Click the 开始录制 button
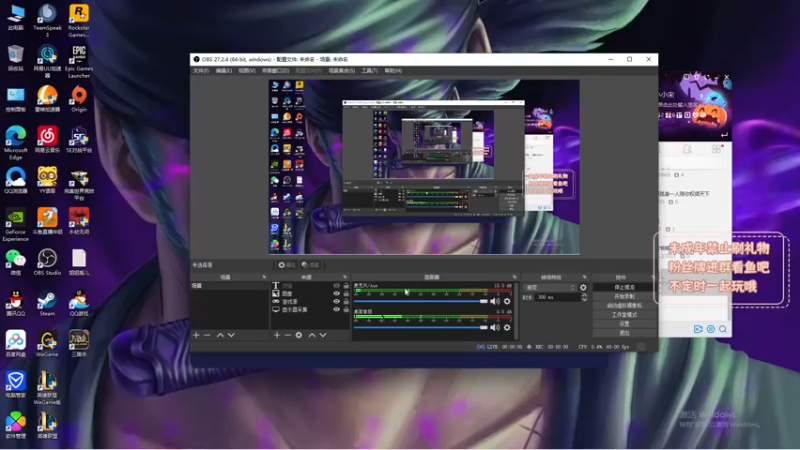 (x=624, y=296)
